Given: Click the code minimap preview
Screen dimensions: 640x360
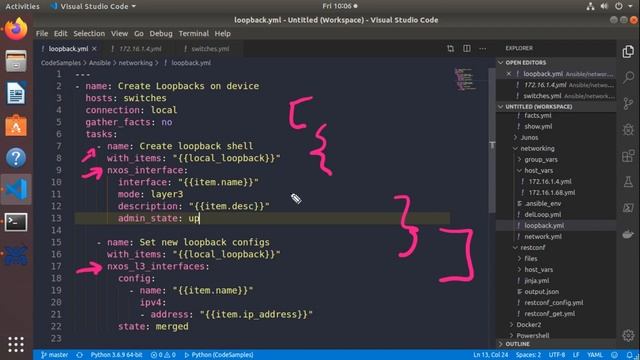Looking at the screenshot, I should tap(464, 79).
